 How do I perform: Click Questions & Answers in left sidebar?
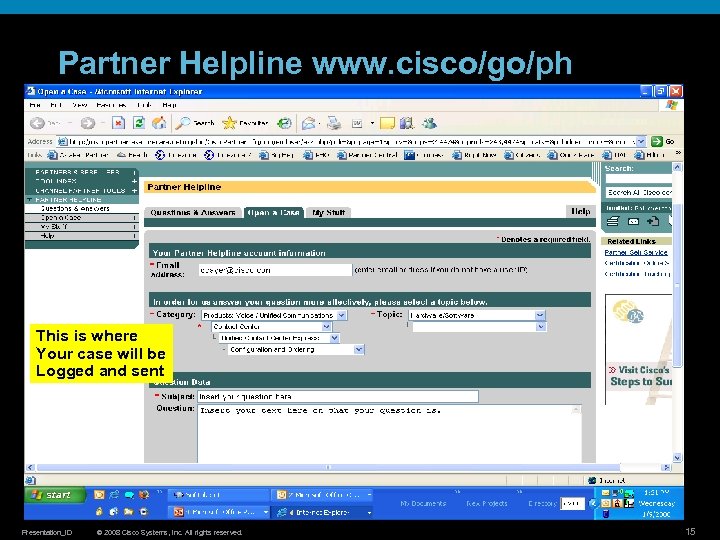75,208
